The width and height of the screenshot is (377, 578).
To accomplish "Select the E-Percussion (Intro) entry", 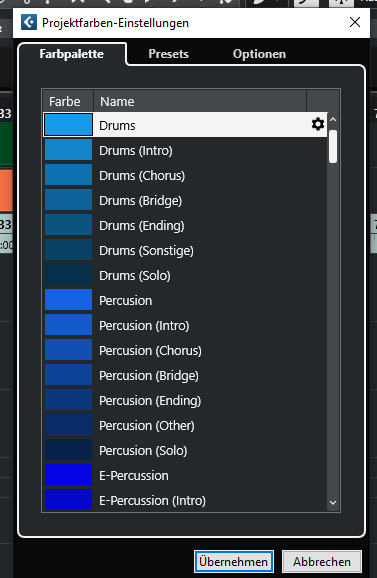I will tap(152, 501).
